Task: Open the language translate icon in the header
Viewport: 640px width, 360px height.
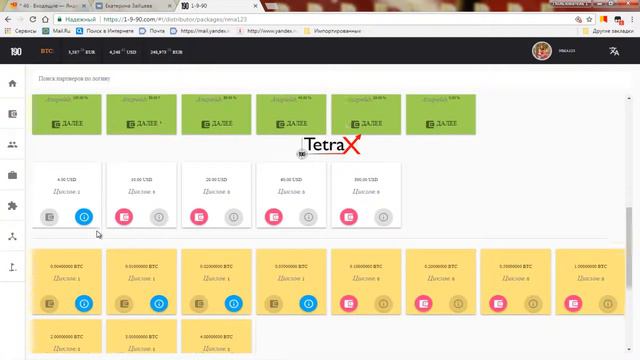Action: click(x=614, y=51)
